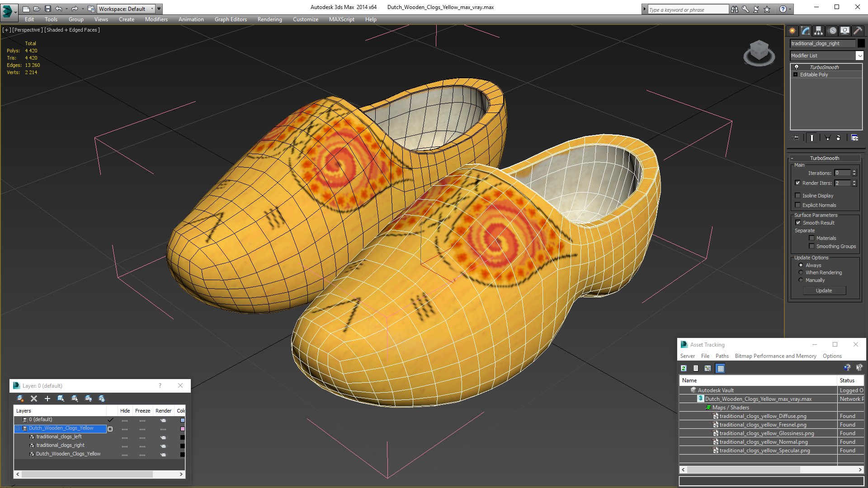Viewport: 868px width, 488px height.
Task: Open the MAXScript menu
Action: 341,19
